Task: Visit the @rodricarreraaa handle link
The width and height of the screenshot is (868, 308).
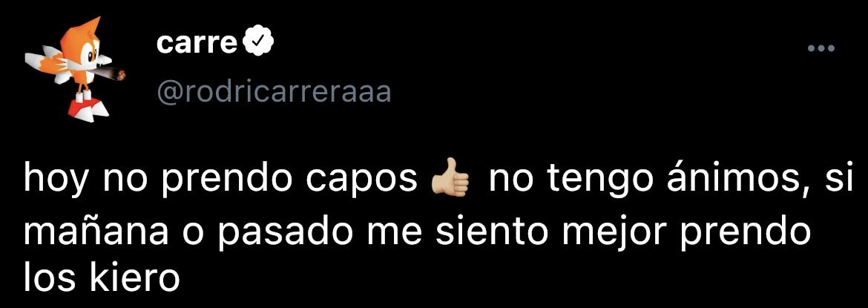Action: click(x=274, y=93)
